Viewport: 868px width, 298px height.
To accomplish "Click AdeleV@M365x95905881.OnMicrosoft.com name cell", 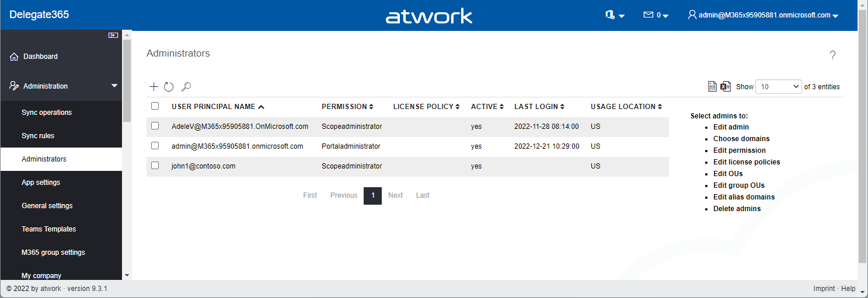I will pyautogui.click(x=240, y=127).
